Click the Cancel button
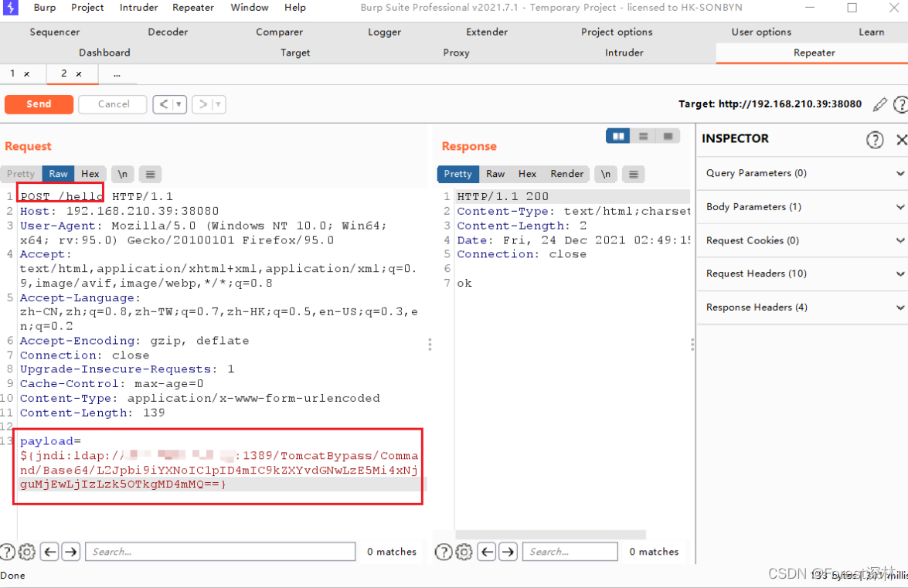The width and height of the screenshot is (908, 588). (113, 104)
